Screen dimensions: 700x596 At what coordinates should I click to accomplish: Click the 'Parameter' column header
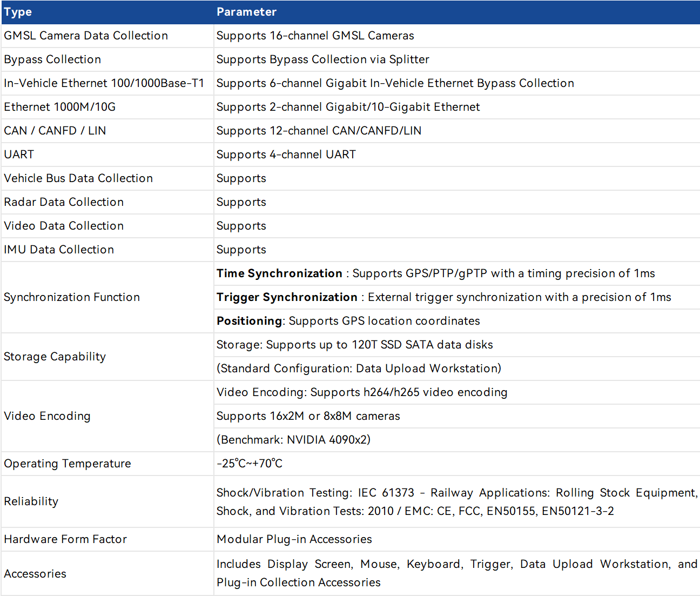[246, 12]
